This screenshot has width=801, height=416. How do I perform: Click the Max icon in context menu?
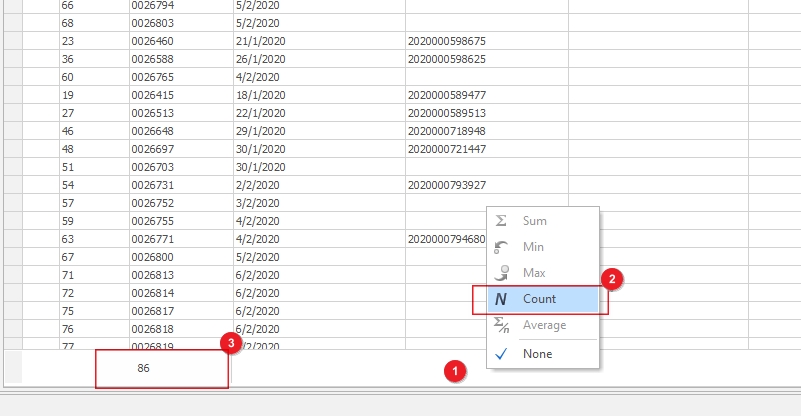coord(502,272)
